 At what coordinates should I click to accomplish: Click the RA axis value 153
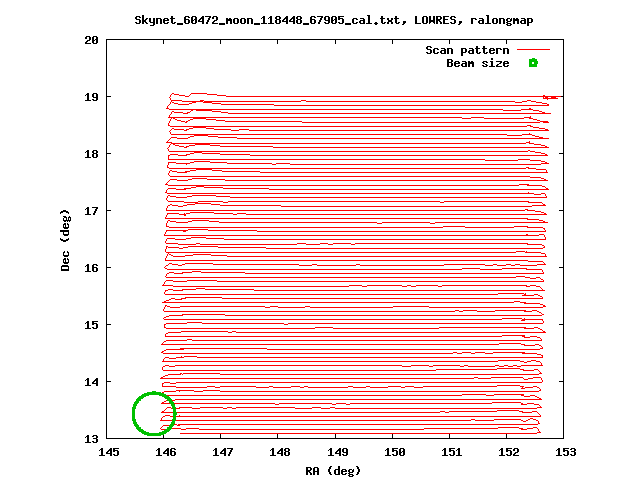coord(566,452)
